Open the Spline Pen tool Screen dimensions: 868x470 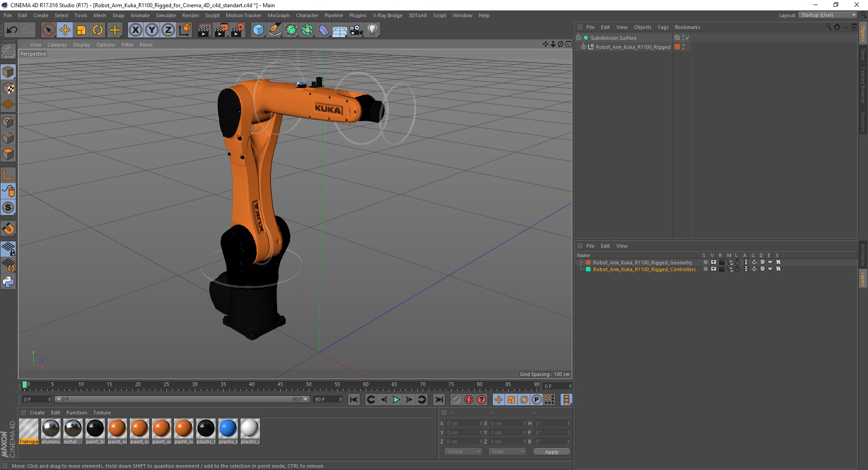pyautogui.click(x=274, y=30)
